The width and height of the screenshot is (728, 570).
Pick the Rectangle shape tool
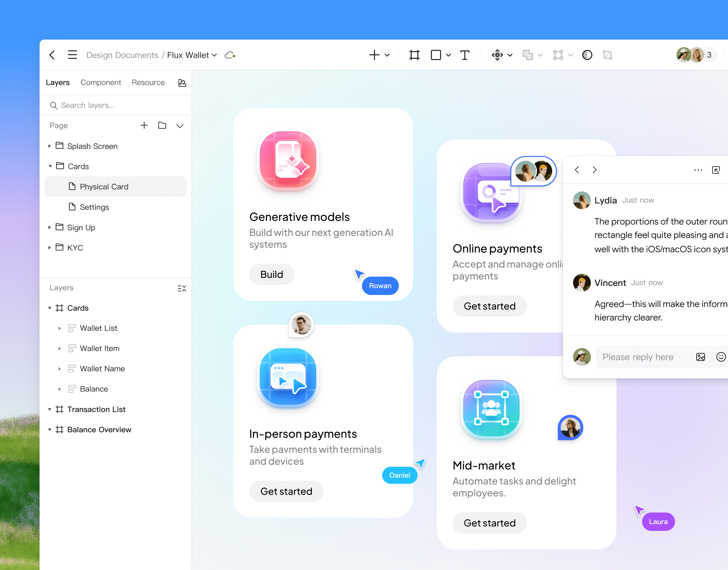coord(436,55)
